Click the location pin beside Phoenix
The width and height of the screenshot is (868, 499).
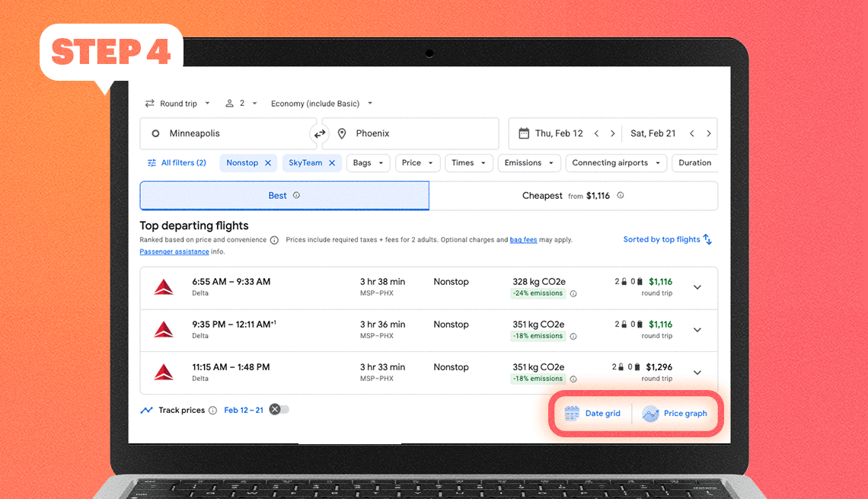coord(341,133)
